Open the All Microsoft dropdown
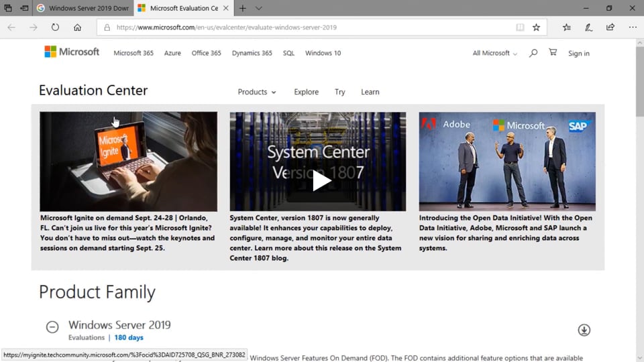Screen dimensions: 644x362 tap(494, 53)
